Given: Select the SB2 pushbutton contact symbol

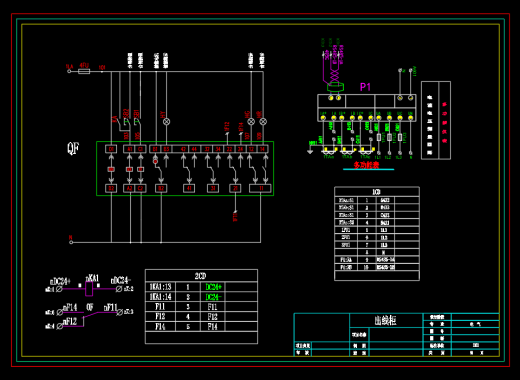Looking at the screenshot, I should point(127,122).
